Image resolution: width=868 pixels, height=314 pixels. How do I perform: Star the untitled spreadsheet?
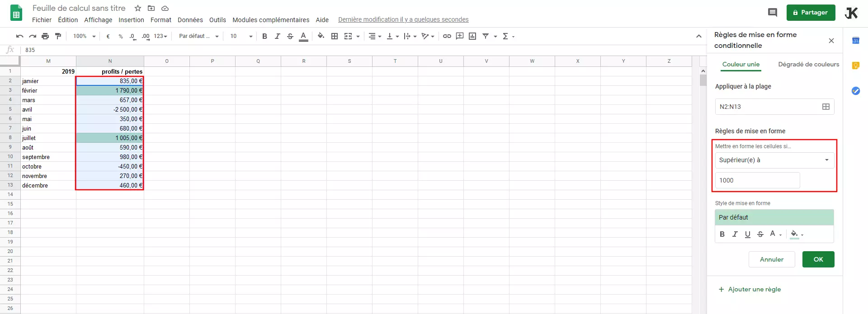point(138,8)
